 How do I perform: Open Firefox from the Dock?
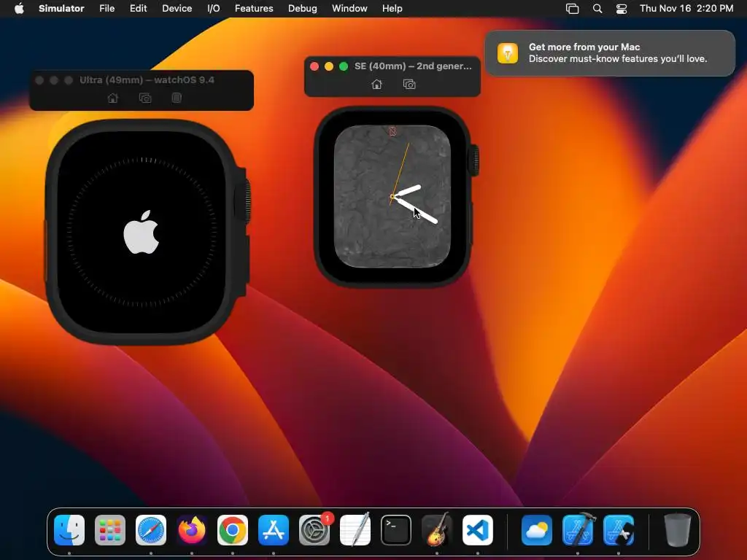coord(192,530)
